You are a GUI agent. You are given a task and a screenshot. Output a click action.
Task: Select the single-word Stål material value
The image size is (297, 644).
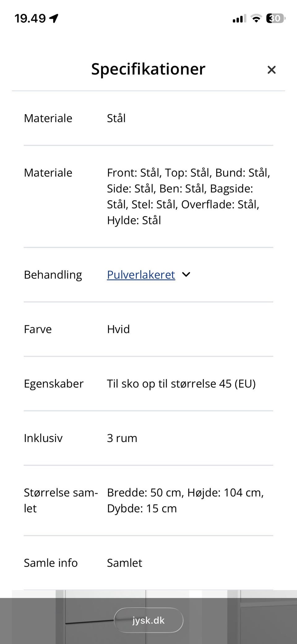116,118
